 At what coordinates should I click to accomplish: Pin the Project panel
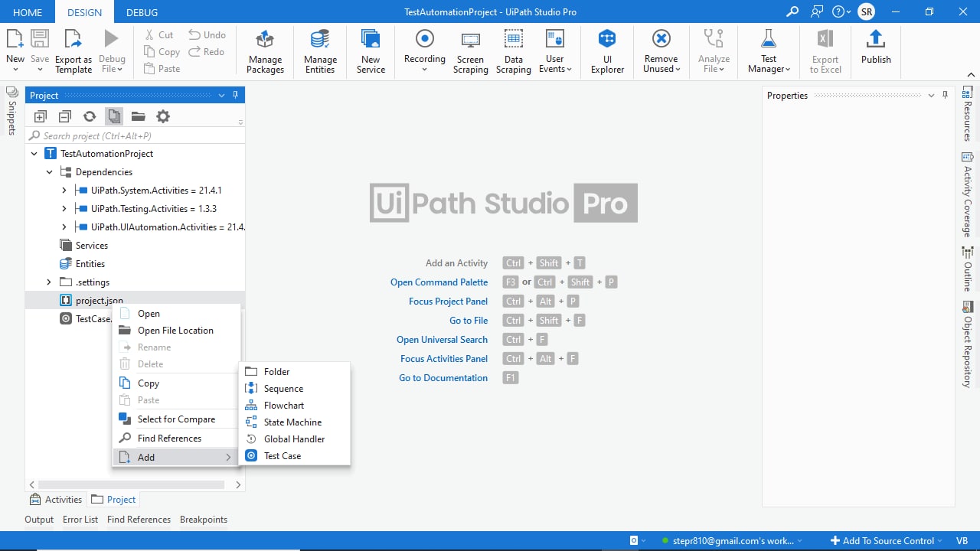click(236, 95)
